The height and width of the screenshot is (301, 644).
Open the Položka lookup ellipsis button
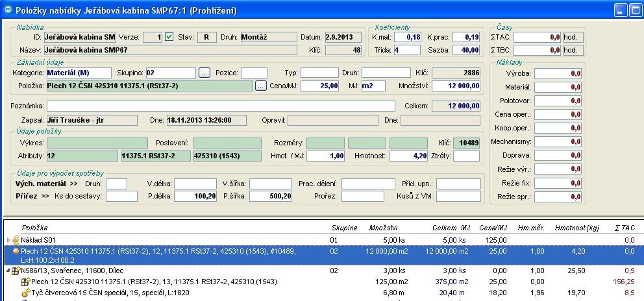pos(260,86)
